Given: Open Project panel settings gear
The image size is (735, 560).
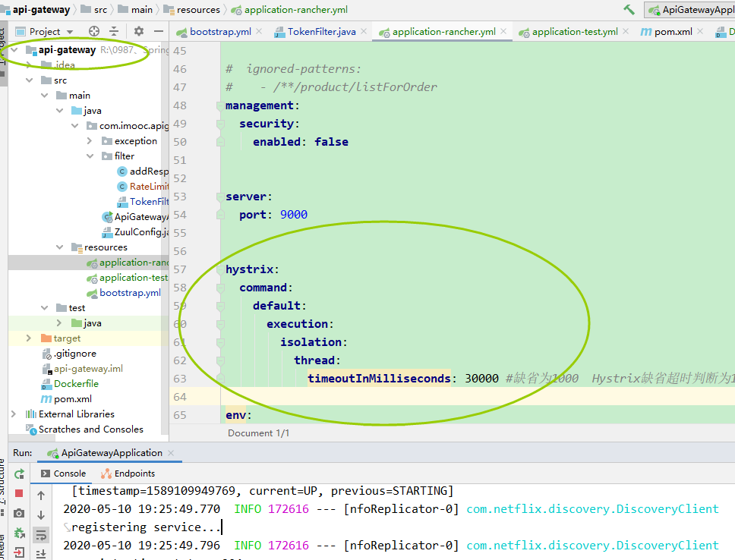Looking at the screenshot, I should point(139,31).
